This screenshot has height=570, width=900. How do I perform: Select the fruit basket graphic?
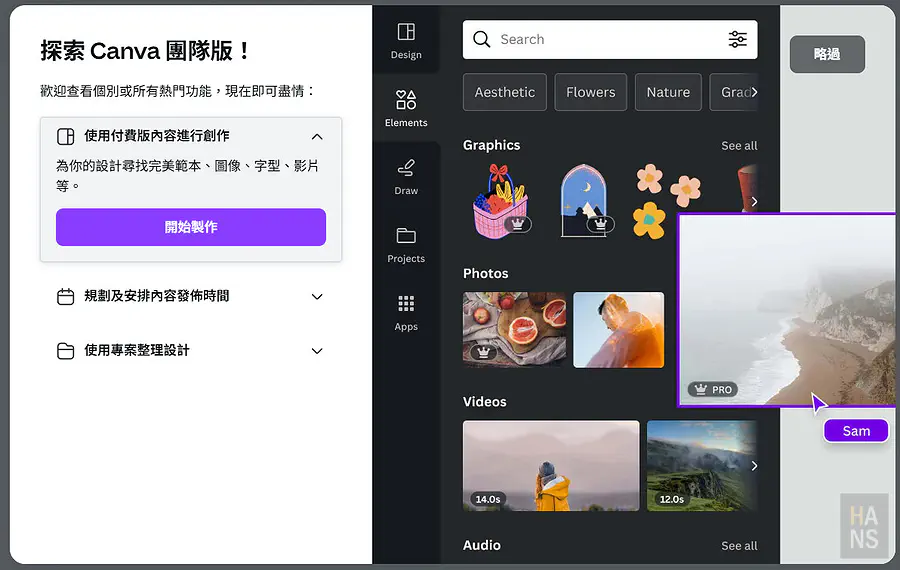501,201
